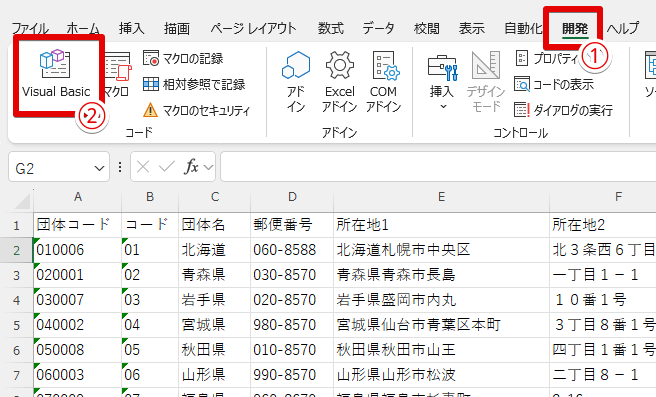Click the formula bar three-dot handle
The width and height of the screenshot is (656, 397).
point(120,167)
